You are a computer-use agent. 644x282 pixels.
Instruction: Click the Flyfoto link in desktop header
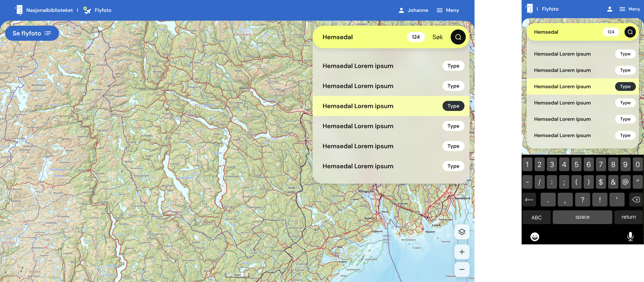click(97, 10)
